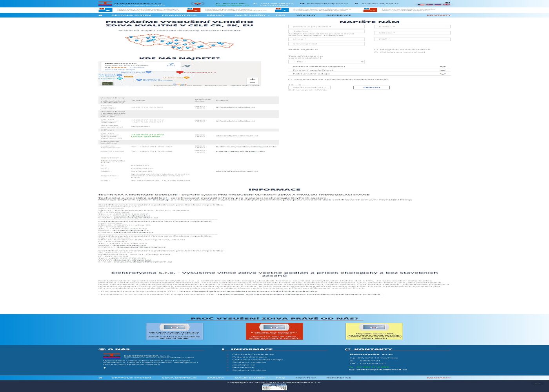Viewport: 549px width, 392px height.
Task: Open Záruky in the top menu
Action: click(x=216, y=15)
